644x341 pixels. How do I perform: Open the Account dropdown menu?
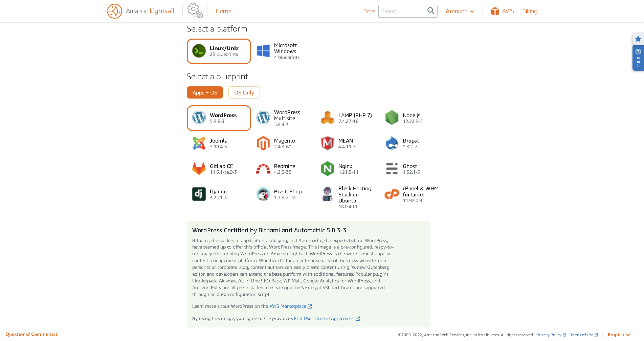click(459, 11)
